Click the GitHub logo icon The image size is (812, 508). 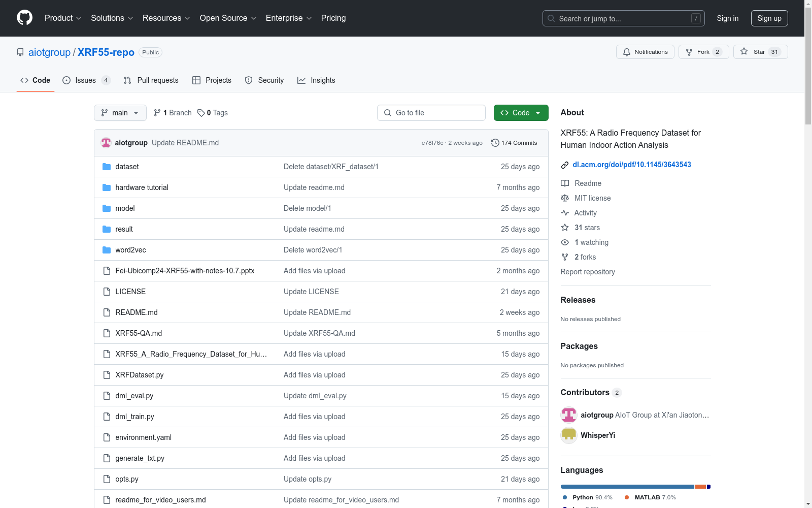point(24,18)
